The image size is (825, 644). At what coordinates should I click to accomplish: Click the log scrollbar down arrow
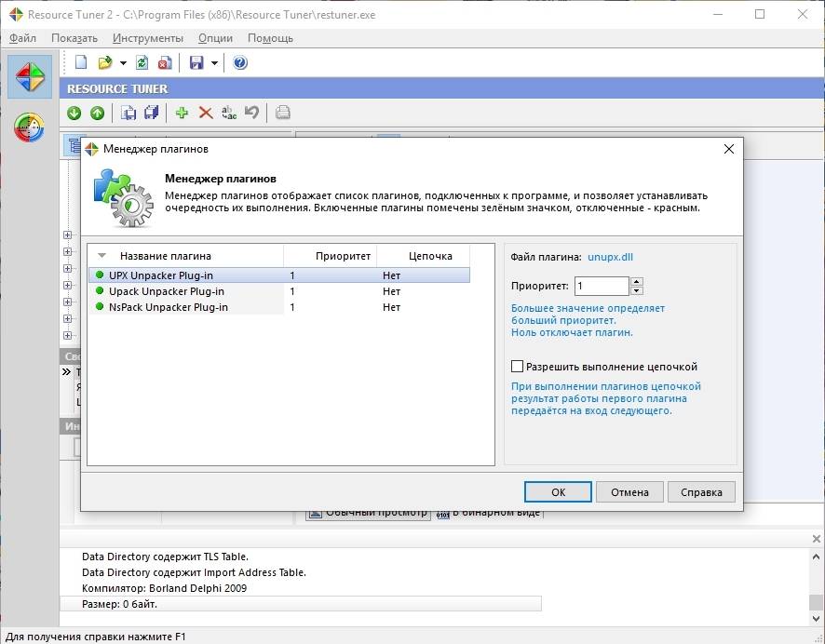816,619
